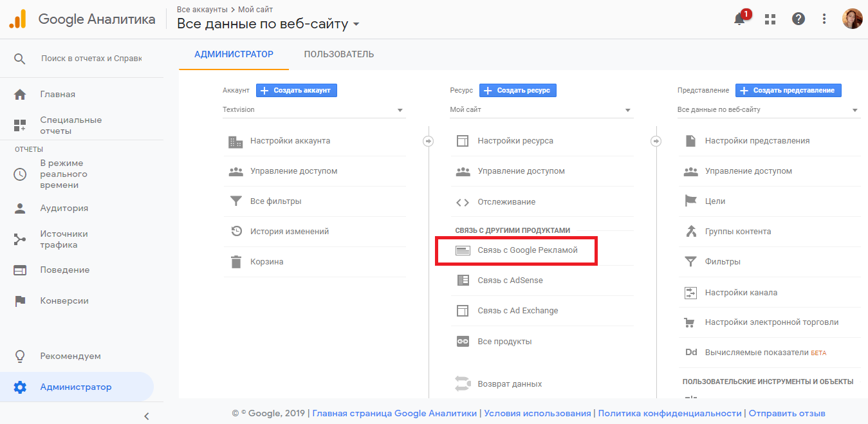Click the Настройки канала icon

click(x=690, y=293)
